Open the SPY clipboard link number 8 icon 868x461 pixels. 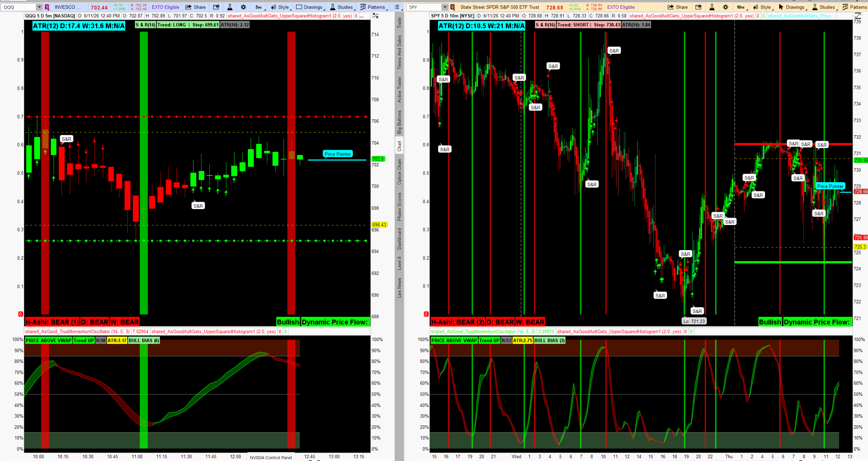pos(452,7)
